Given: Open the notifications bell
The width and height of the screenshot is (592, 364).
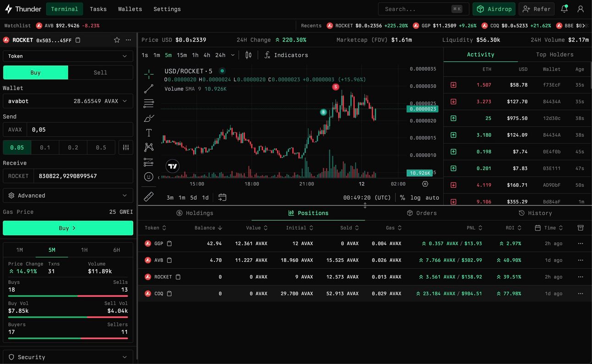Looking at the screenshot, I should (565, 9).
